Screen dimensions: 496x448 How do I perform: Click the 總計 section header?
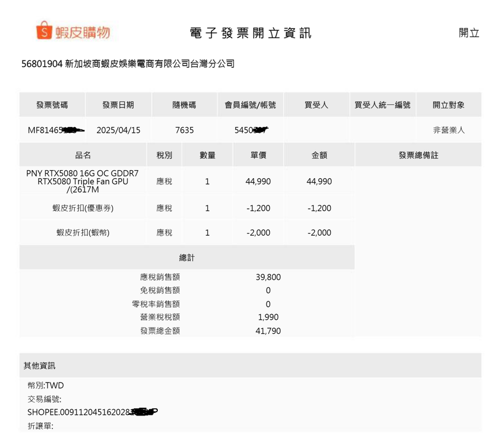[187, 258]
